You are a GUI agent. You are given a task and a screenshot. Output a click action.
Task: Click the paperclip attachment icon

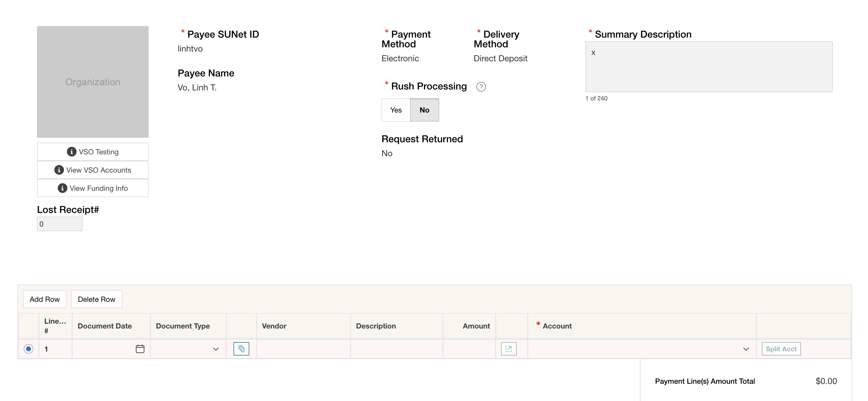click(x=241, y=349)
